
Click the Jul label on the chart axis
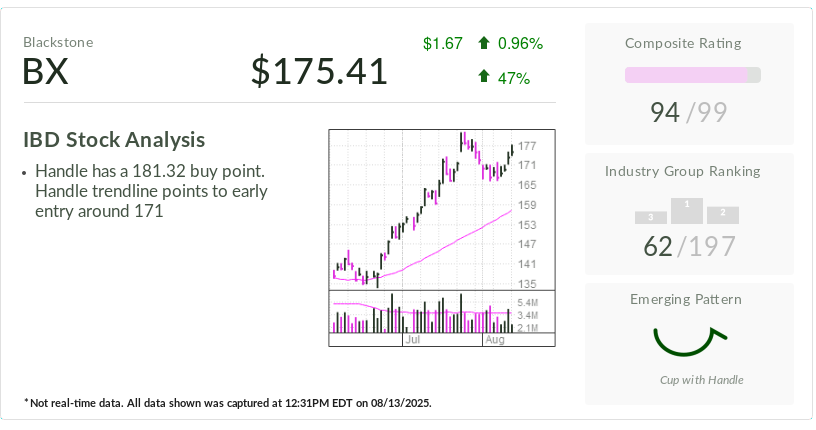pos(411,340)
